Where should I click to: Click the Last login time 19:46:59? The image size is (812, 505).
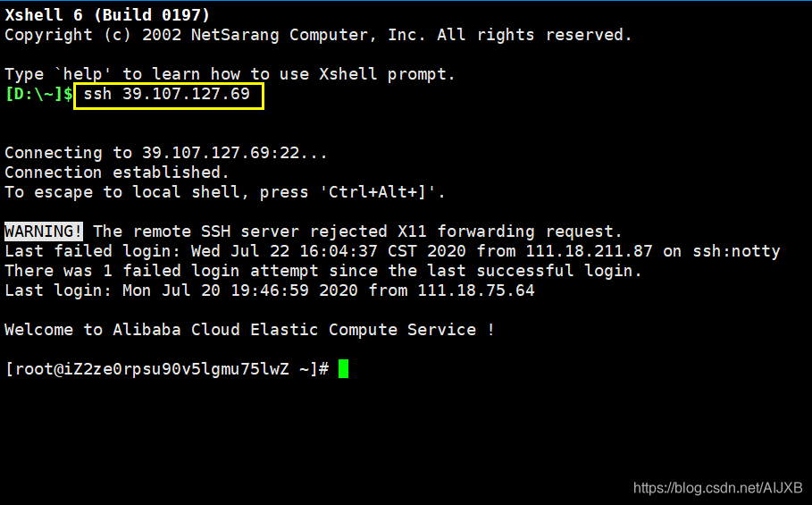click(270, 290)
